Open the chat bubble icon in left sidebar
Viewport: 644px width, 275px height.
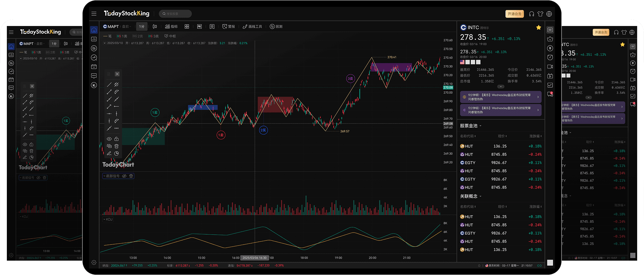(94, 76)
